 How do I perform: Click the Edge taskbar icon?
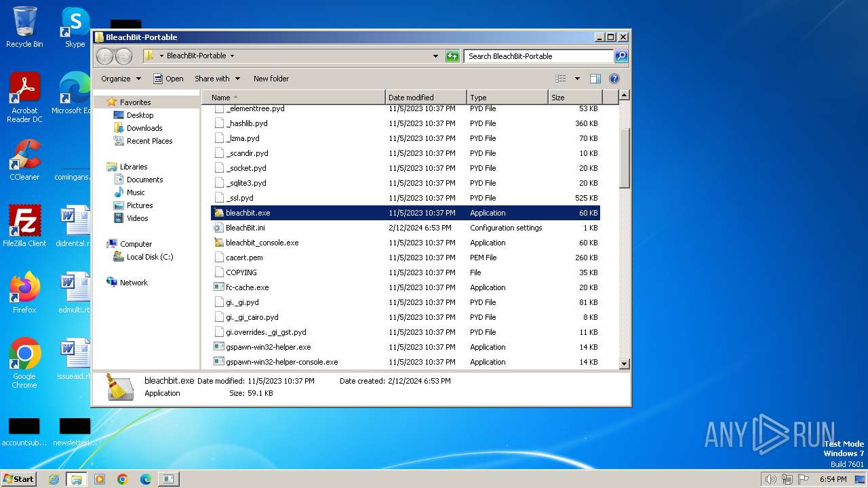[x=146, y=479]
